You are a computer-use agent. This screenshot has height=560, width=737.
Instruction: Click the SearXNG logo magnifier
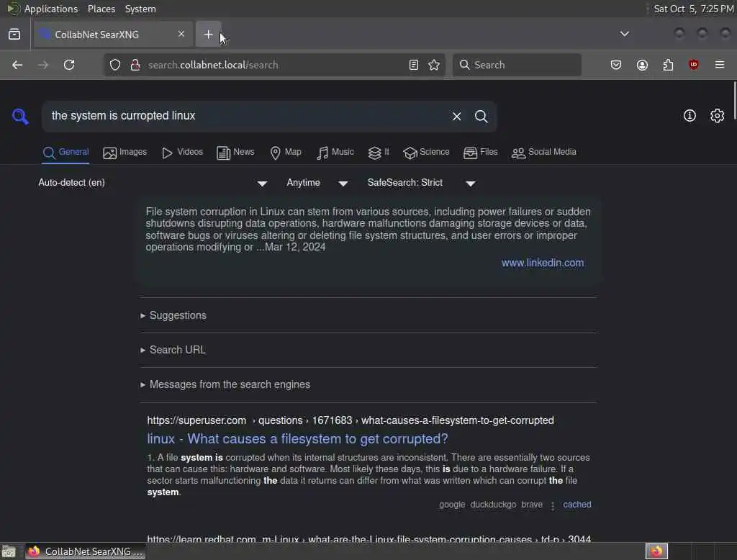20,116
